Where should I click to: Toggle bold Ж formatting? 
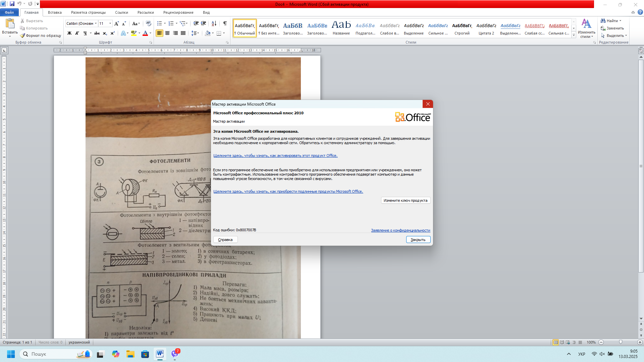pos(69,33)
